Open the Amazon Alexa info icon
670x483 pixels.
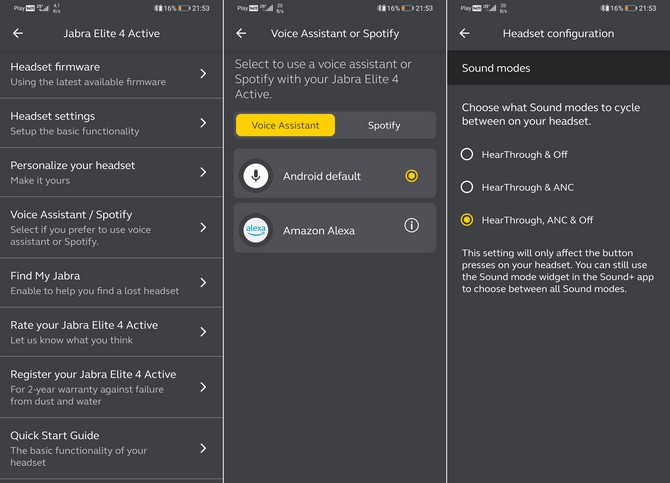coord(411,225)
